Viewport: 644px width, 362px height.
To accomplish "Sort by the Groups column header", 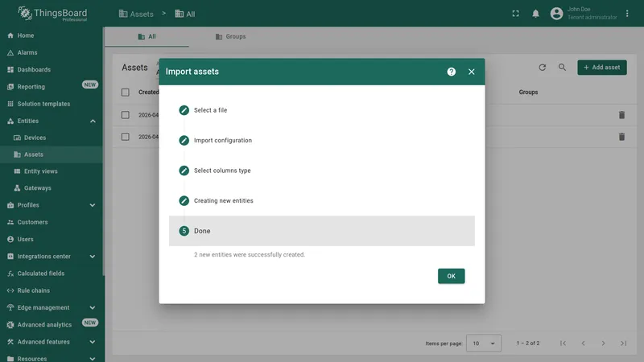I will click(528, 93).
